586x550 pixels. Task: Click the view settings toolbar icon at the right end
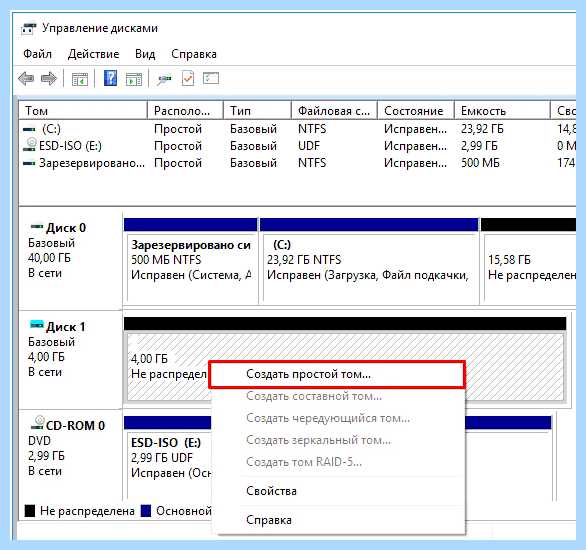pos(211,78)
